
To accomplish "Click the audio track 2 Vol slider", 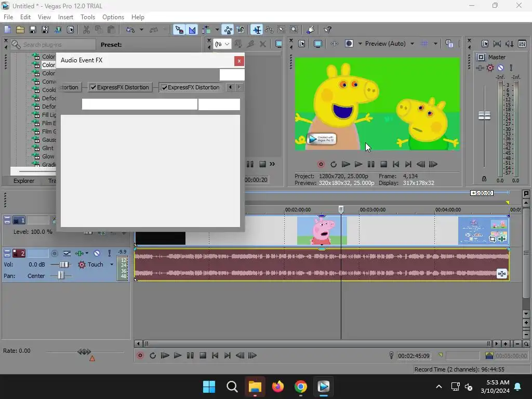I will point(63,264).
